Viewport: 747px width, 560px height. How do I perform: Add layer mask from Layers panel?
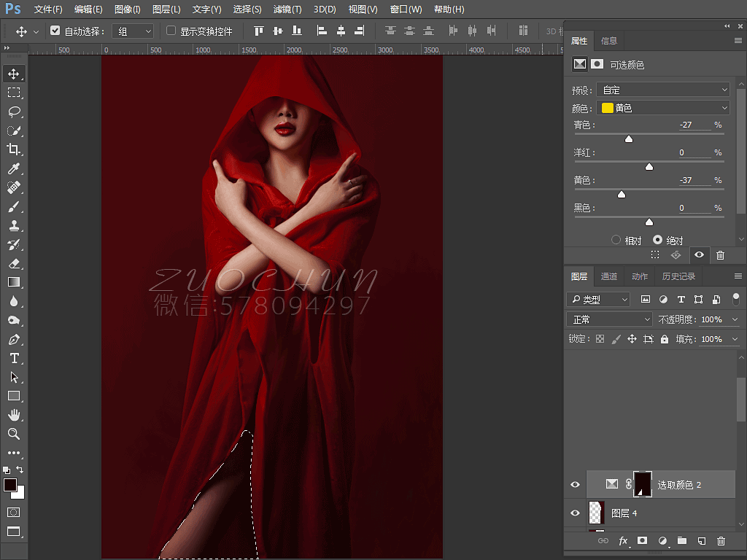tap(642, 540)
